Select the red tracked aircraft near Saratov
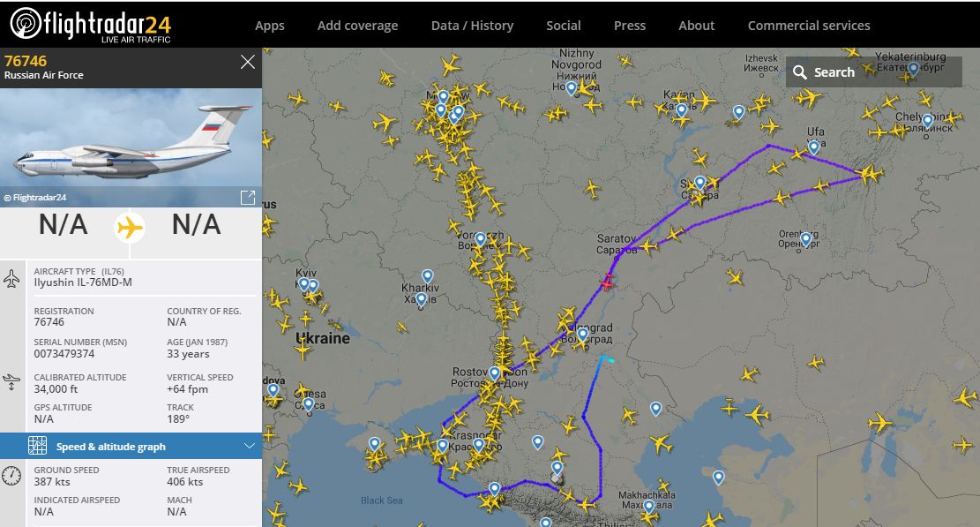980x527 pixels. click(x=607, y=282)
